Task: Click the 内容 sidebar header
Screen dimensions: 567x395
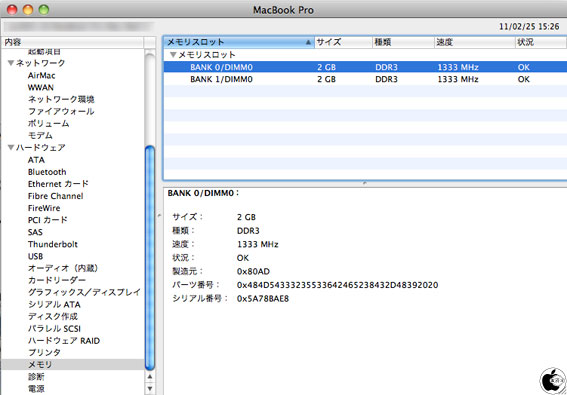Action: [x=72, y=42]
